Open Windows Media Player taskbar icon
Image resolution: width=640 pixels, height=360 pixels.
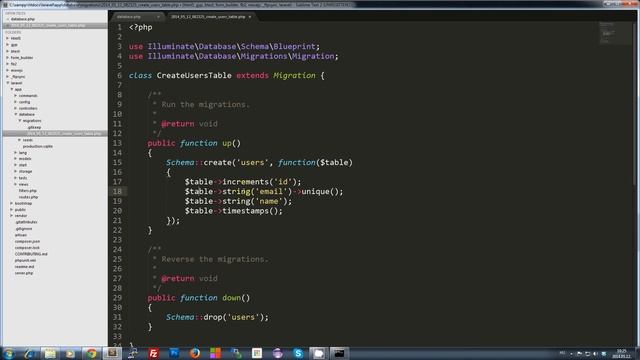[x=70, y=353]
